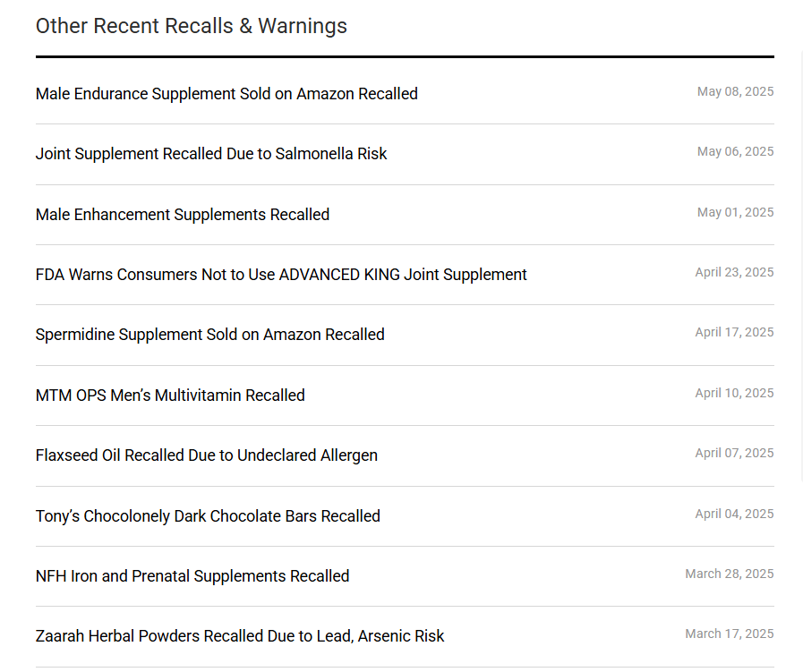Click the page's vertical scrollbar
This screenshot has height=672, width=803.
pyautogui.click(x=801, y=266)
